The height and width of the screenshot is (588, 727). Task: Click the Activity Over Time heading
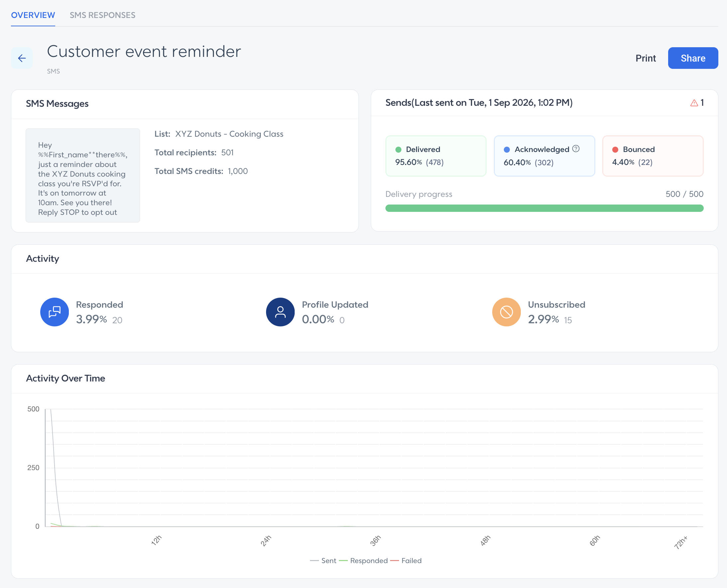(x=66, y=378)
